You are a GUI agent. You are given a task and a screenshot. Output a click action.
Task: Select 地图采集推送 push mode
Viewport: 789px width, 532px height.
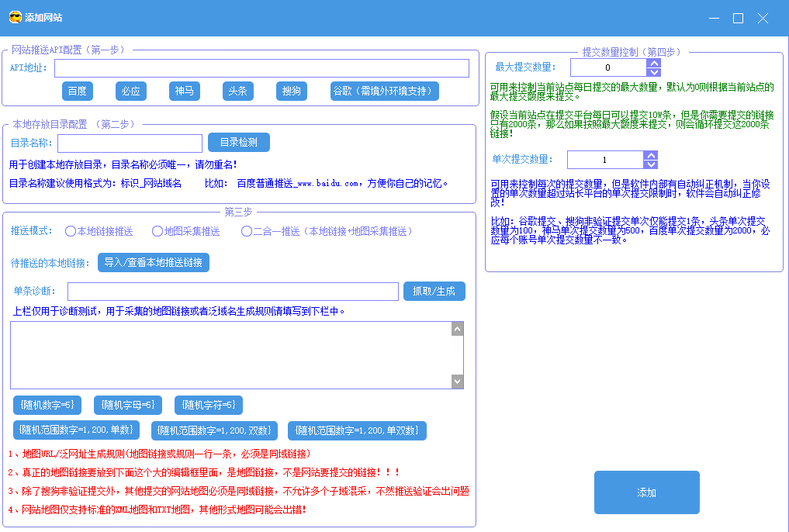186,231
